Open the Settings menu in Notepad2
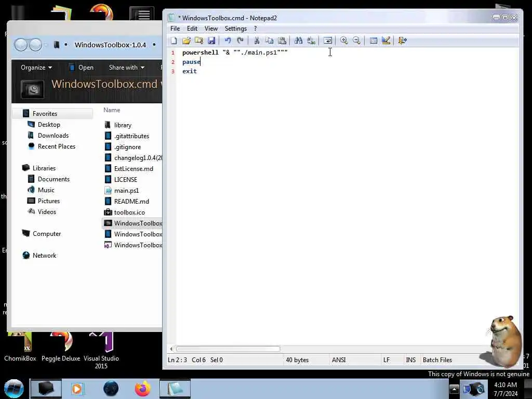 point(235,29)
